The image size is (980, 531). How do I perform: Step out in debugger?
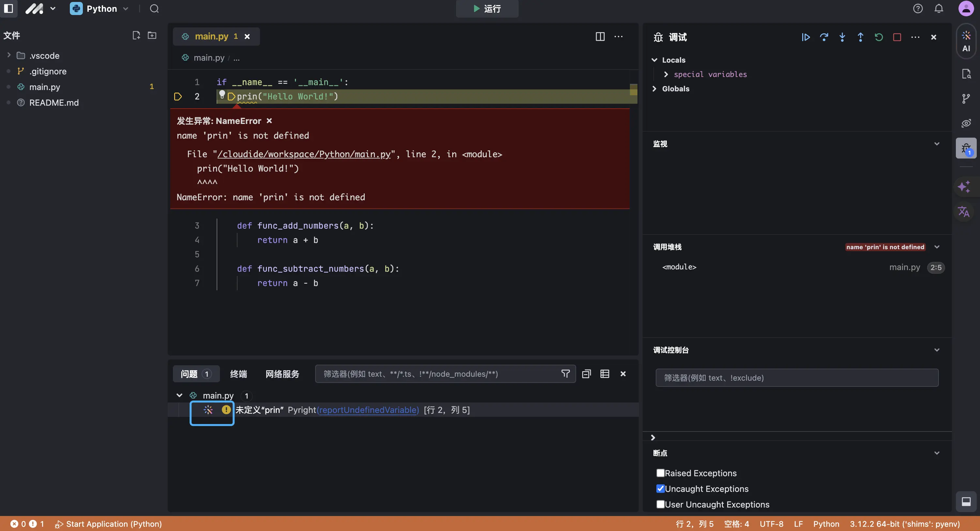click(860, 37)
